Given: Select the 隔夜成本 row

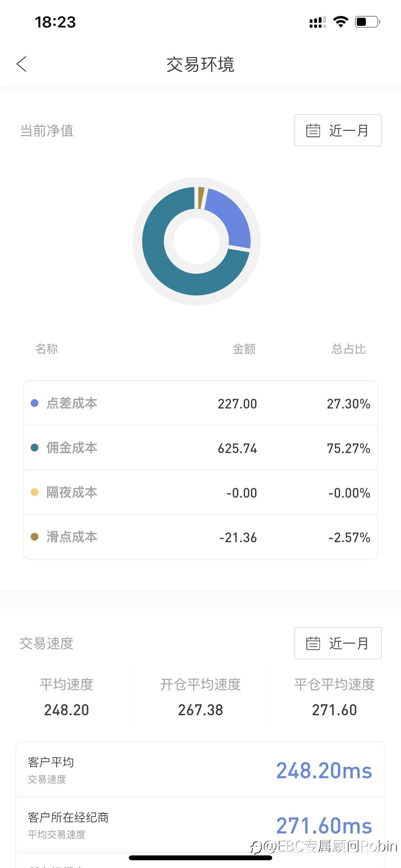Looking at the screenshot, I should tap(200, 492).
